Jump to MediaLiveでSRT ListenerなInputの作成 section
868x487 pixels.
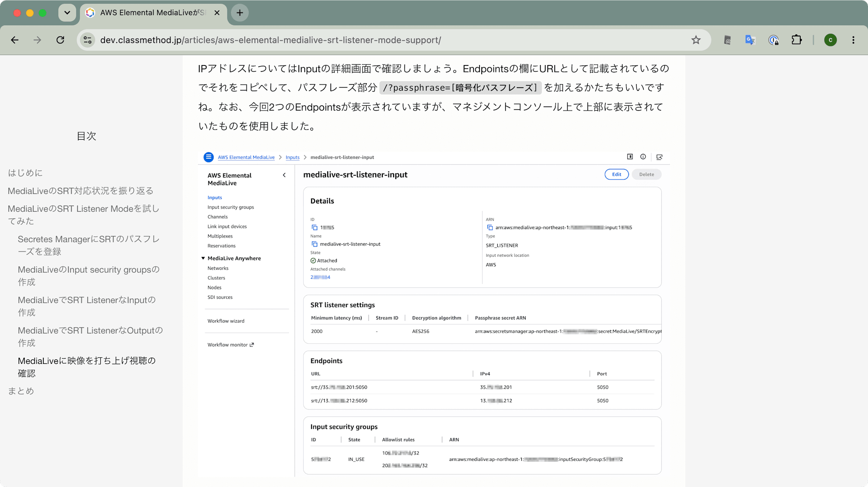tap(87, 306)
